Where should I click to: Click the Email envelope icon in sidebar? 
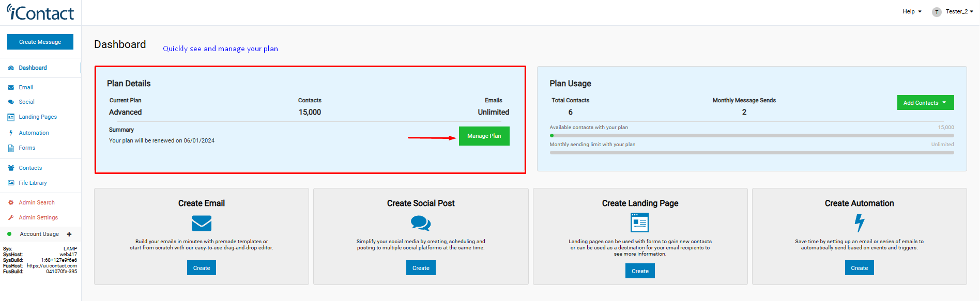pos(11,88)
